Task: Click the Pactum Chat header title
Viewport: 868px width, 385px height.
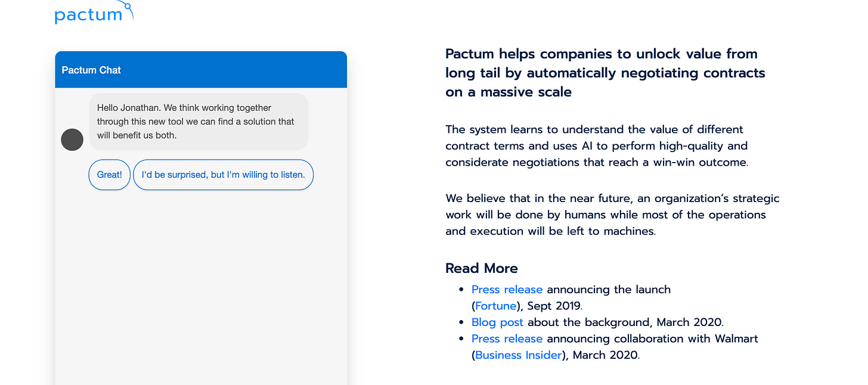Action: (91, 70)
